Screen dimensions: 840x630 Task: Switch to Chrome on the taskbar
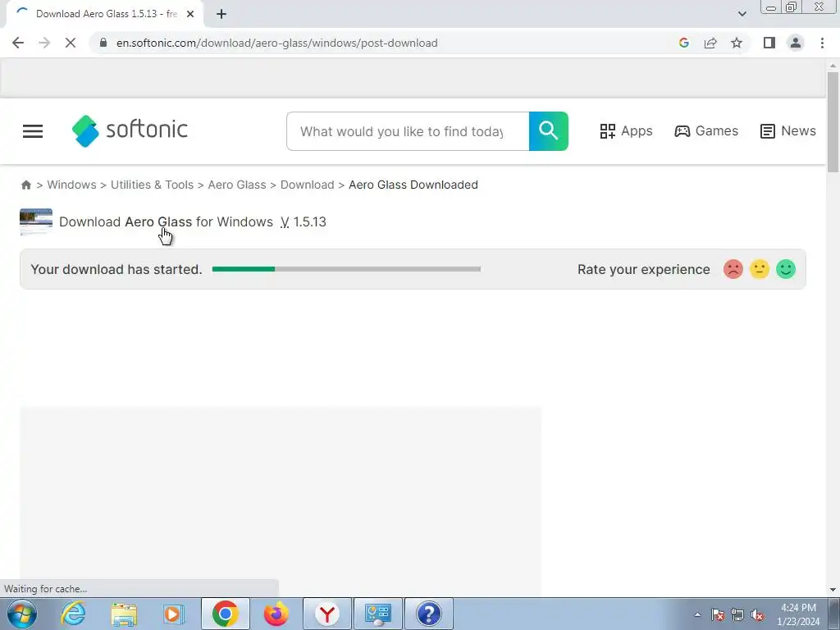pos(226,614)
